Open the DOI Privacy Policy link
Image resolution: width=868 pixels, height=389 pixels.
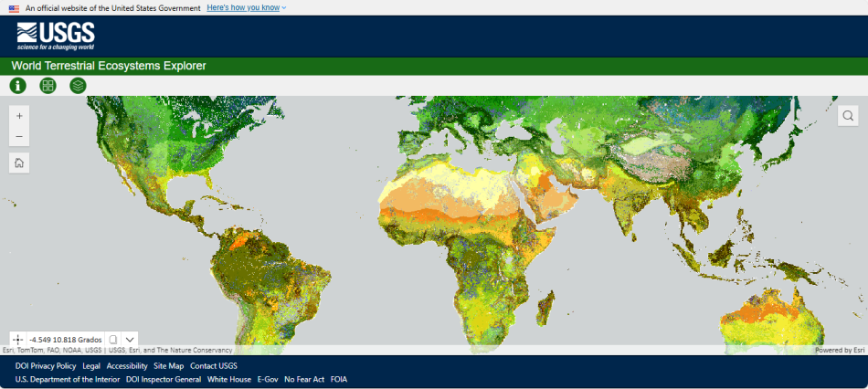(x=46, y=365)
